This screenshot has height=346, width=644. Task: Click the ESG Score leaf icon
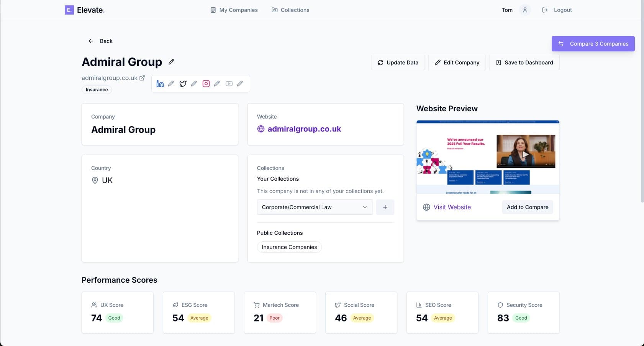click(175, 305)
